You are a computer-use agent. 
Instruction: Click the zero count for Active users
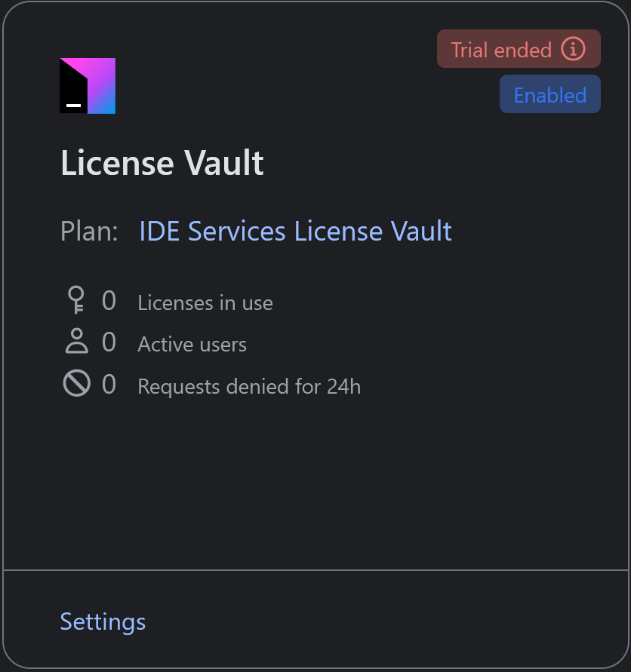click(109, 342)
